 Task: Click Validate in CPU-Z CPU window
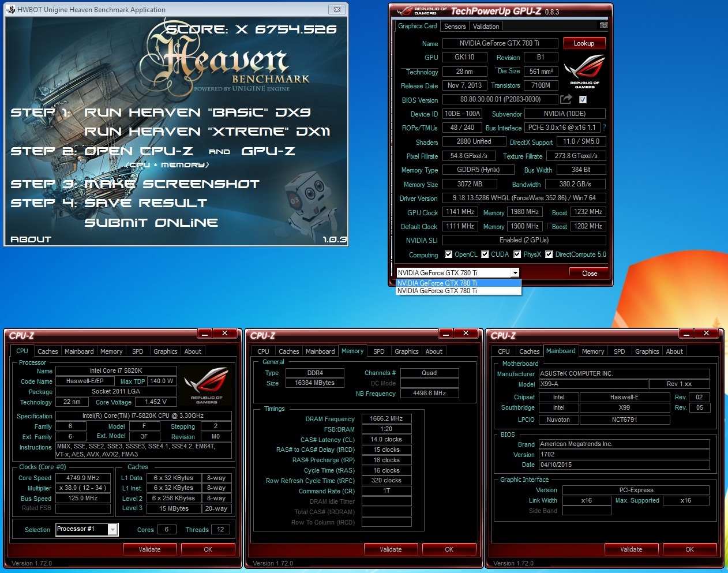click(x=149, y=549)
